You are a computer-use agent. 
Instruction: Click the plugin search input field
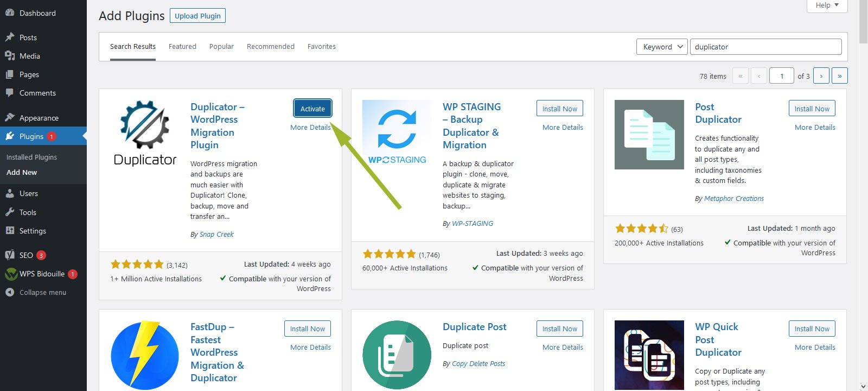[x=765, y=47]
